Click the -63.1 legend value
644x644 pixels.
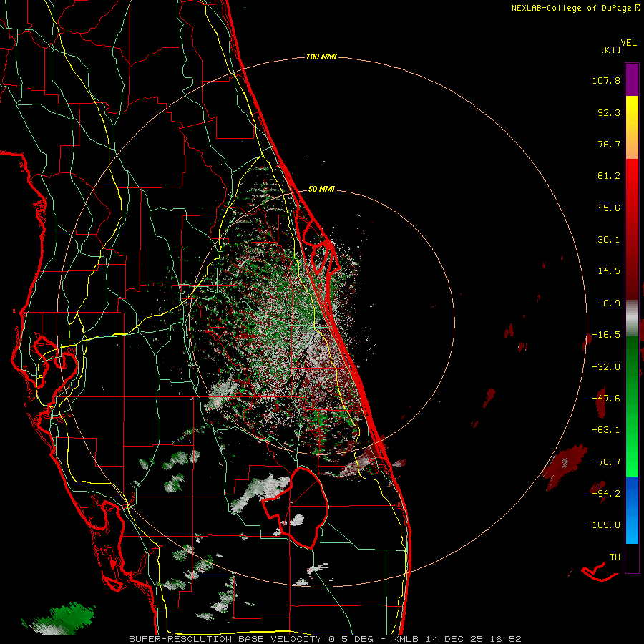coord(606,430)
